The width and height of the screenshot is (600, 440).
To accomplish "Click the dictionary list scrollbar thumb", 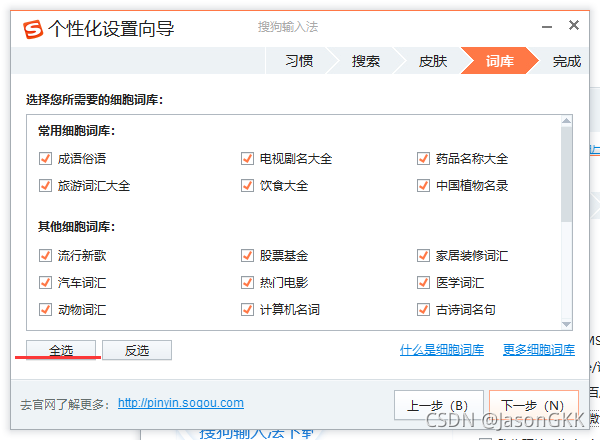I will pyautogui.click(x=566, y=174).
